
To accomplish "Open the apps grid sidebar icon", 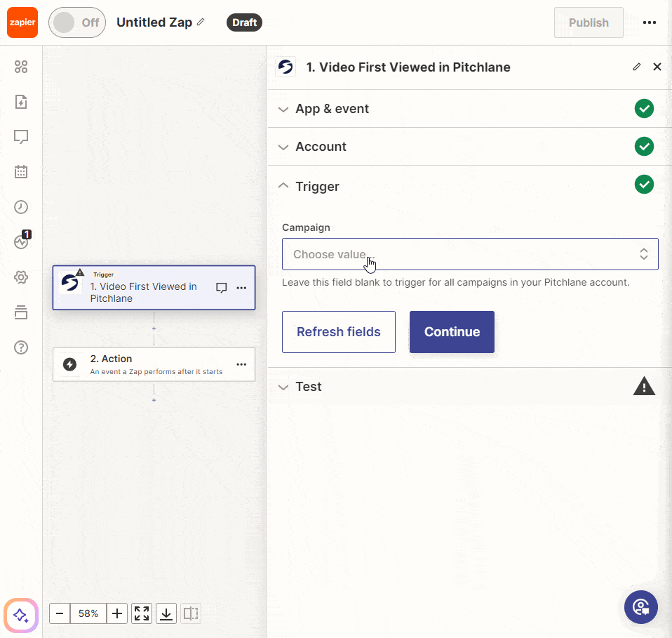I will click(x=21, y=67).
